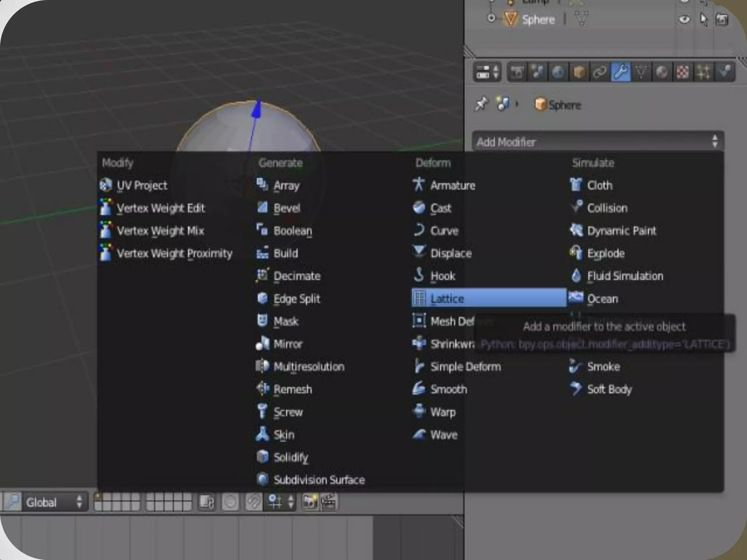Open the Object properties cube tab
Viewport: 747px width, 560px height.
pyautogui.click(x=579, y=72)
